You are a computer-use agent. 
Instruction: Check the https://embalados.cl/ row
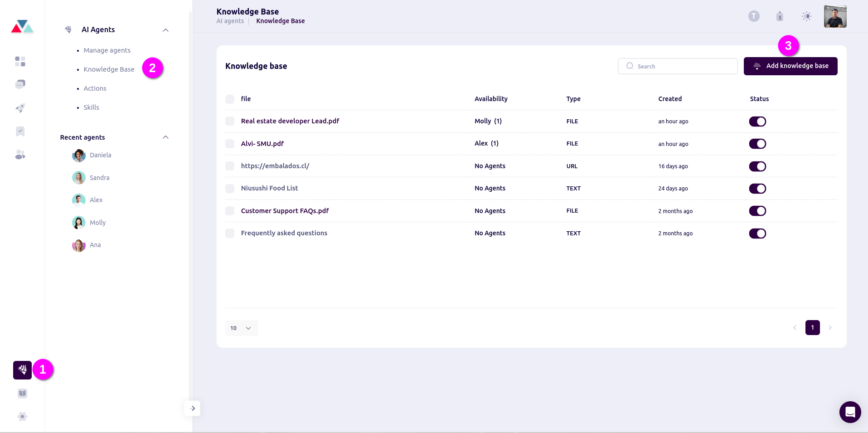pyautogui.click(x=230, y=166)
